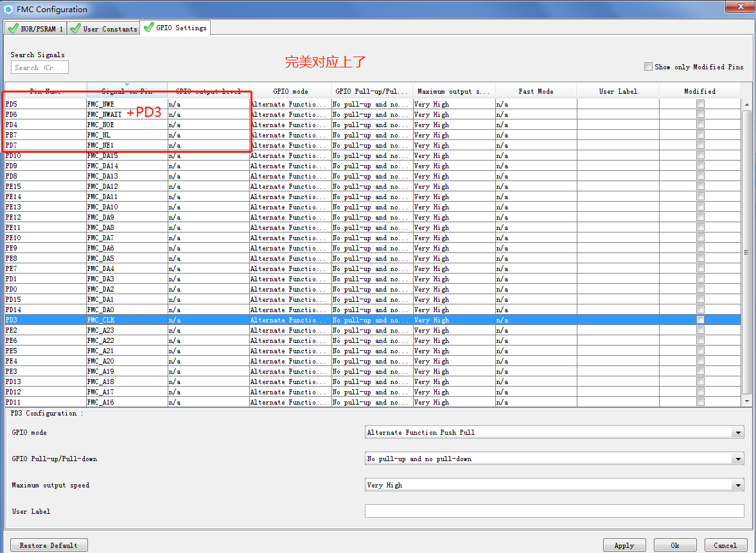Image resolution: width=756 pixels, height=553 pixels.
Task: Click the FMC icon in the title bar
Action: (8, 9)
